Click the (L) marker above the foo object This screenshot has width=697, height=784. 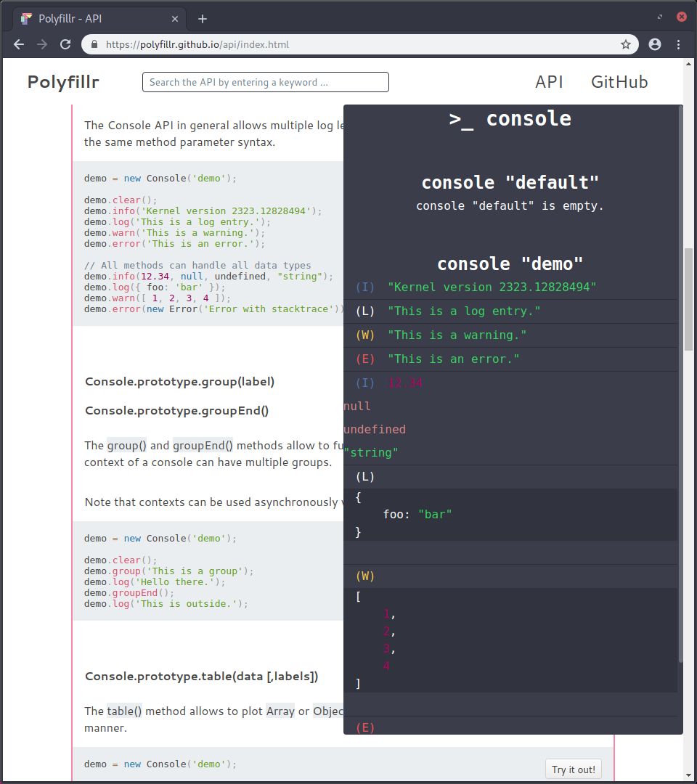365,476
